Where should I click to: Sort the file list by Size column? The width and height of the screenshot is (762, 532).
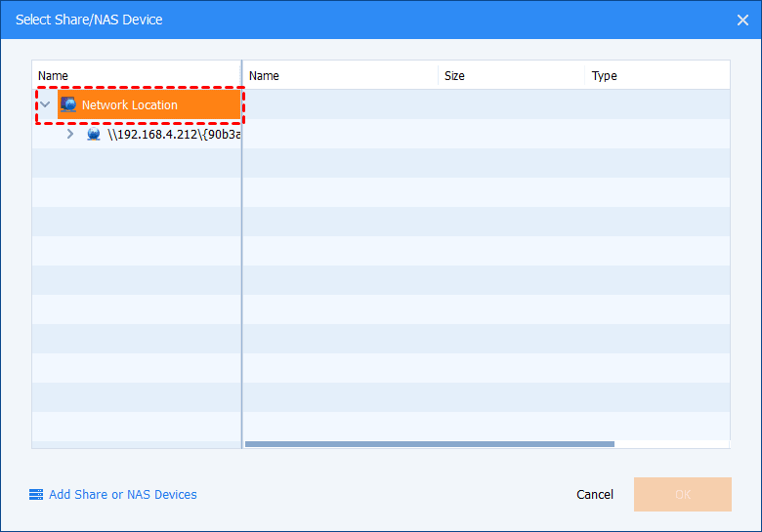(455, 75)
